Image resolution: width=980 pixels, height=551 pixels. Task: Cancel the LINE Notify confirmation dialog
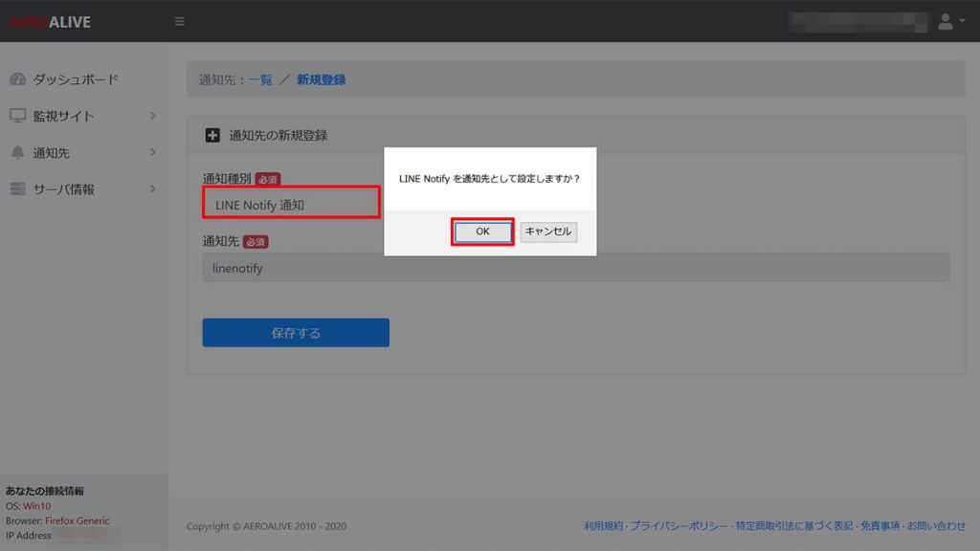pos(548,231)
